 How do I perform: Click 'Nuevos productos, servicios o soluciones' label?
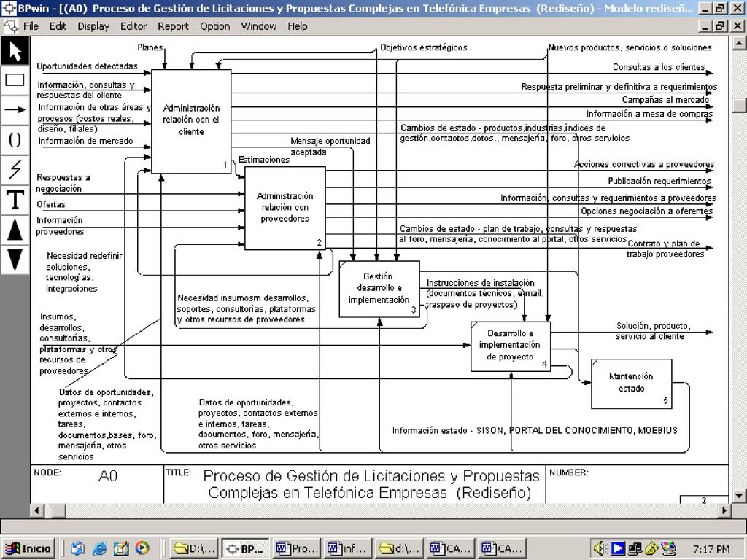[630, 47]
